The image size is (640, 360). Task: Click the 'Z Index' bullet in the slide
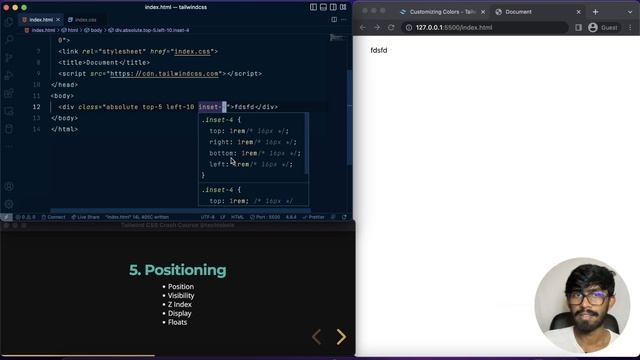click(x=180, y=304)
